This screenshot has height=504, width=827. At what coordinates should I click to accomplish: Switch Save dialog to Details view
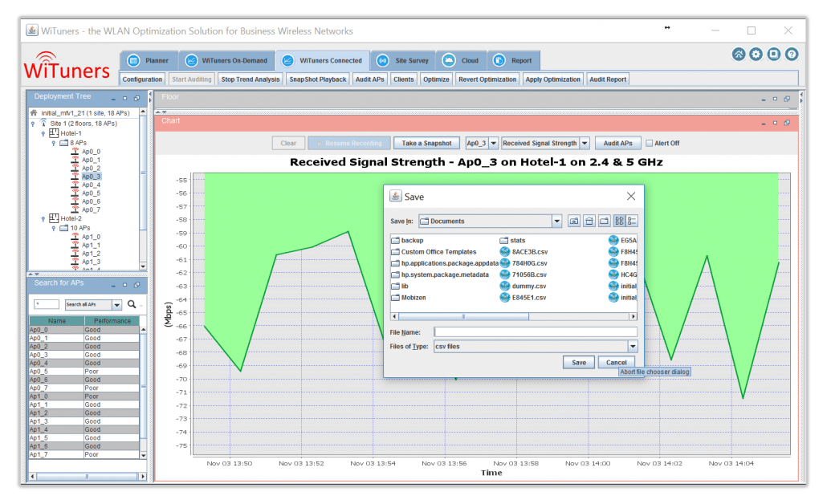(632, 222)
